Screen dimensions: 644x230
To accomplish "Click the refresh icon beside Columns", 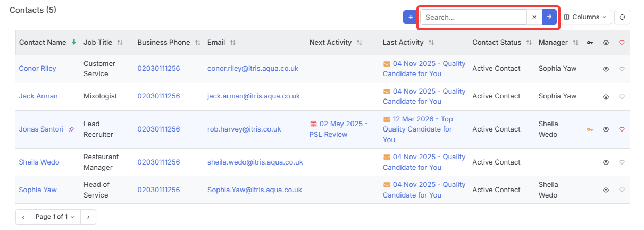I will click(622, 17).
